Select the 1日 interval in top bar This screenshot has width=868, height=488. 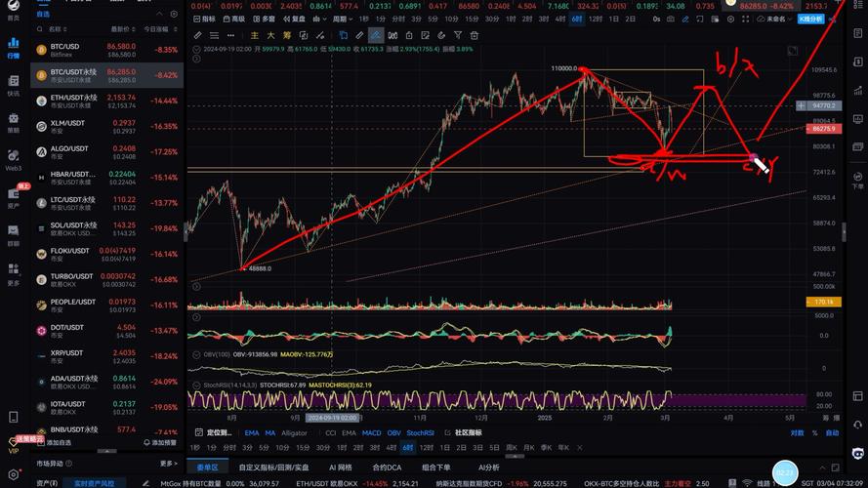click(614, 19)
